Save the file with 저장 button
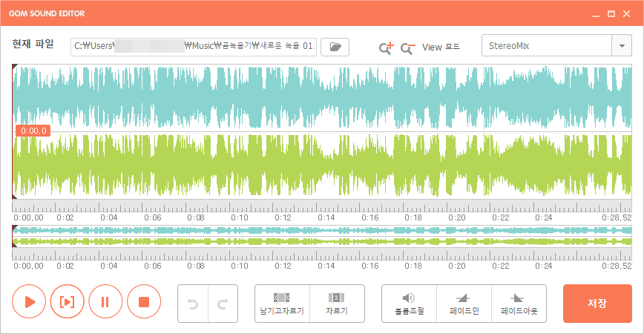 [597, 303]
